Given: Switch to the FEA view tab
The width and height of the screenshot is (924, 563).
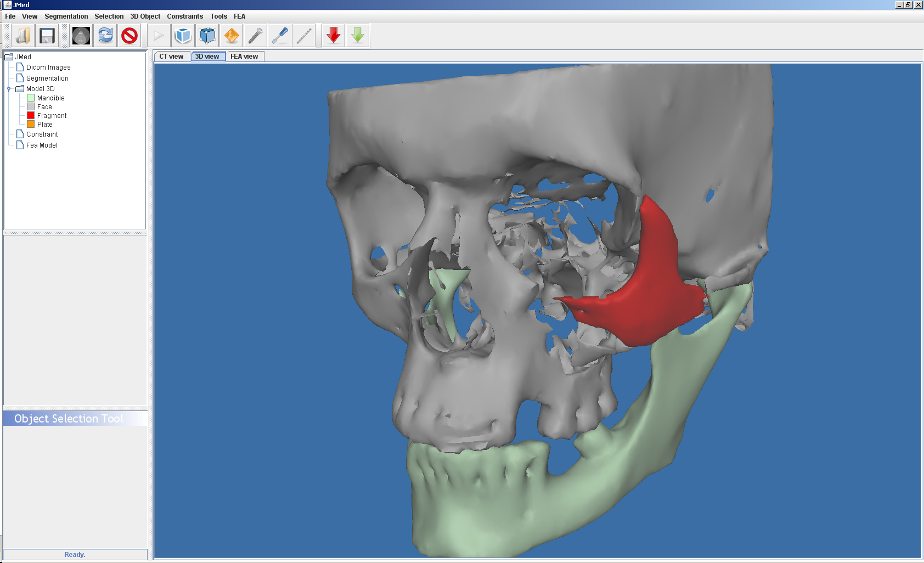Looking at the screenshot, I should (x=244, y=57).
